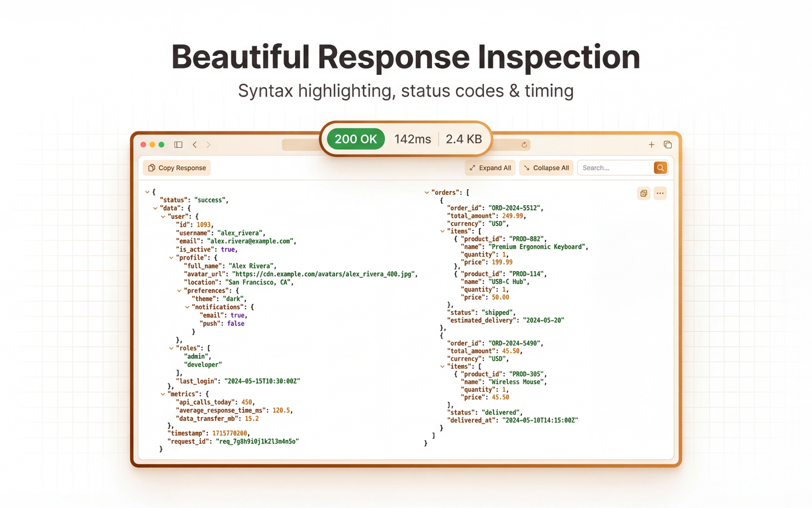
Task: Collapse the "profile" node
Action: [x=171, y=258]
